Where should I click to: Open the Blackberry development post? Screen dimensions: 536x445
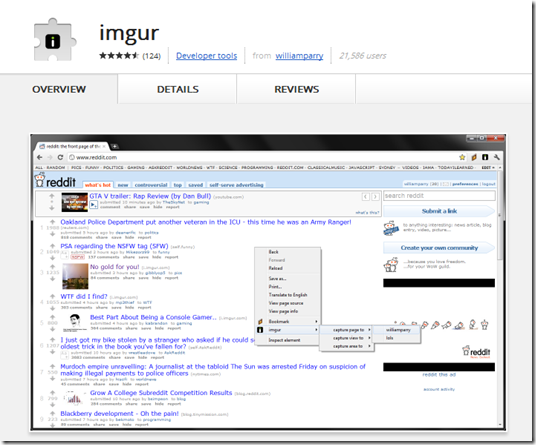click(119, 414)
